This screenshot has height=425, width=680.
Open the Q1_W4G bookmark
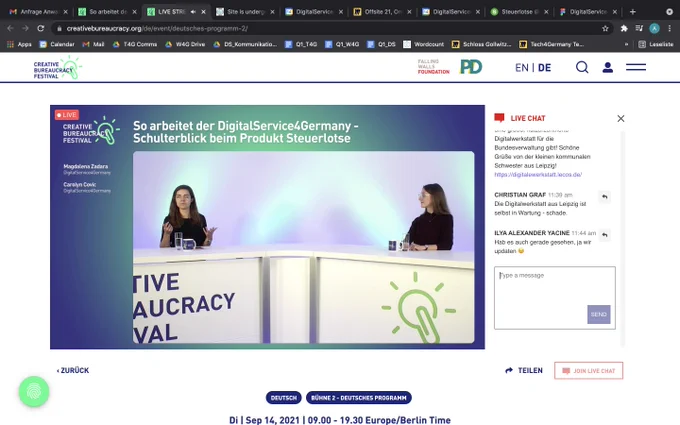point(342,44)
